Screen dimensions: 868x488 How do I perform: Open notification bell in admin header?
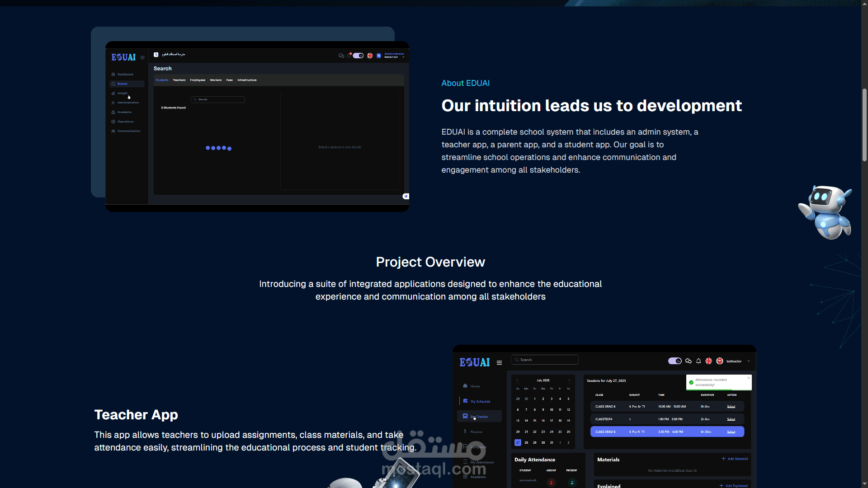tap(349, 56)
